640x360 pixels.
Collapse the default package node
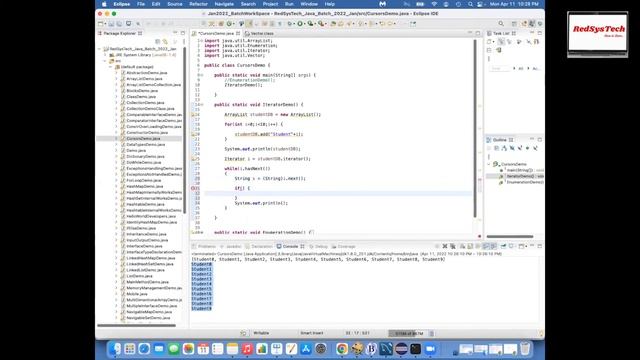tap(111, 67)
